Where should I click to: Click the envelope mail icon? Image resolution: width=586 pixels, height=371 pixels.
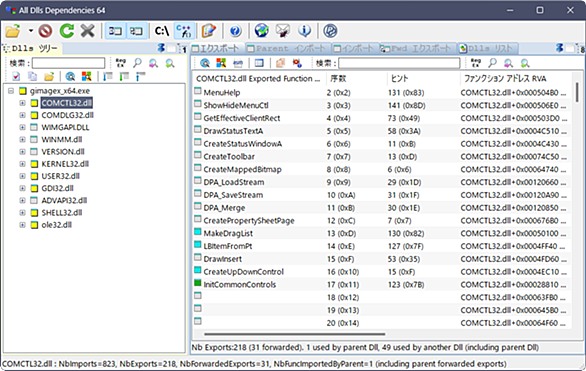pos(283,31)
